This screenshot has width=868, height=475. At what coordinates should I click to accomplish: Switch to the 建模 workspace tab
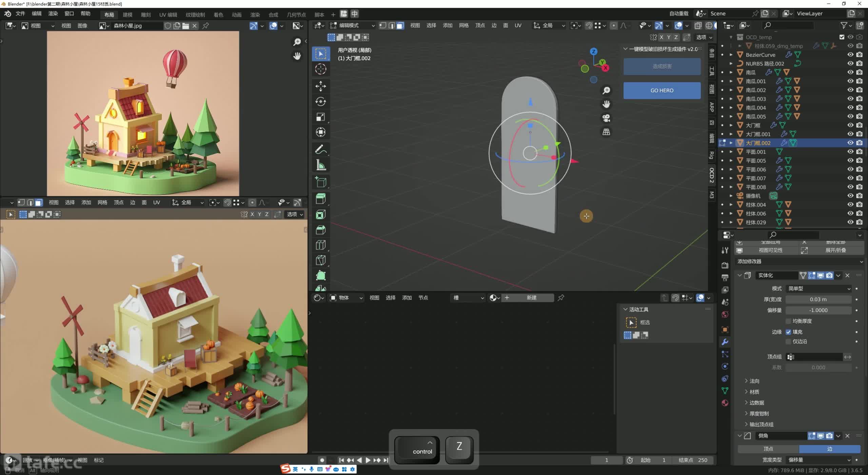point(127,15)
